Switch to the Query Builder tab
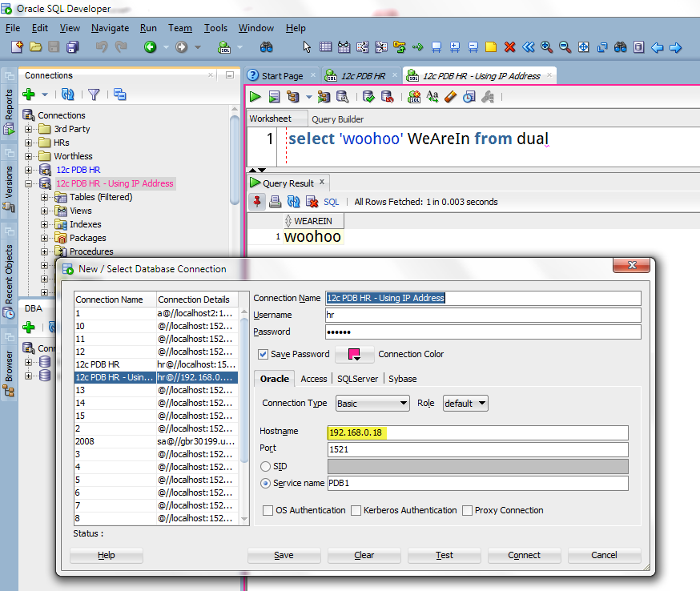The width and height of the screenshot is (700, 591). (x=337, y=119)
